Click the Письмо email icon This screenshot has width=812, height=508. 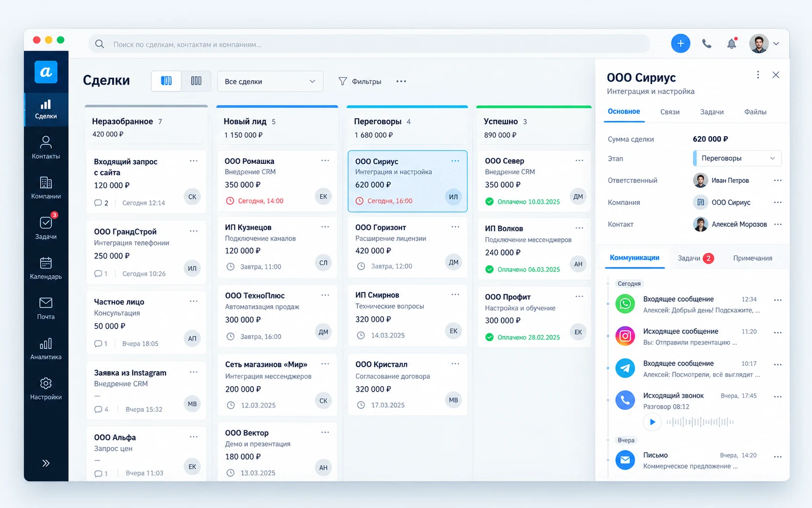[625, 460]
